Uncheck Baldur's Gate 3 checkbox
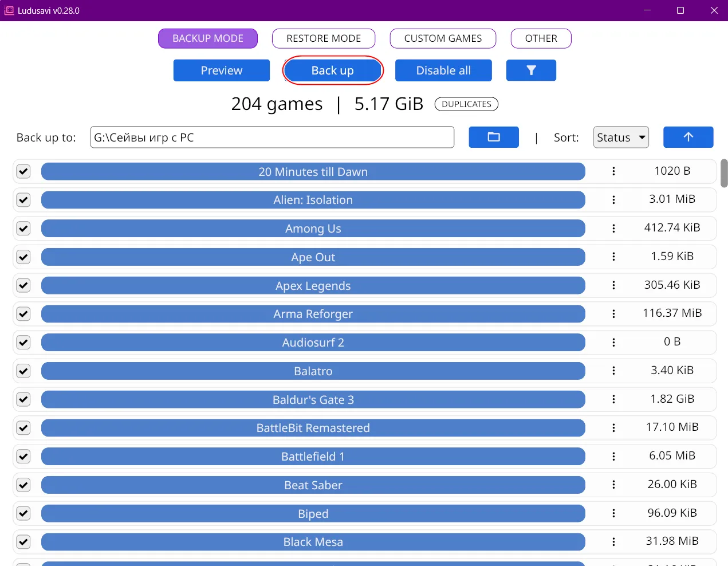The image size is (728, 566). click(x=23, y=399)
